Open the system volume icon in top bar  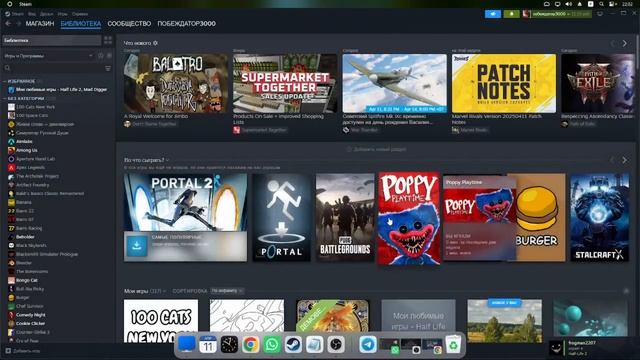click(x=569, y=4)
